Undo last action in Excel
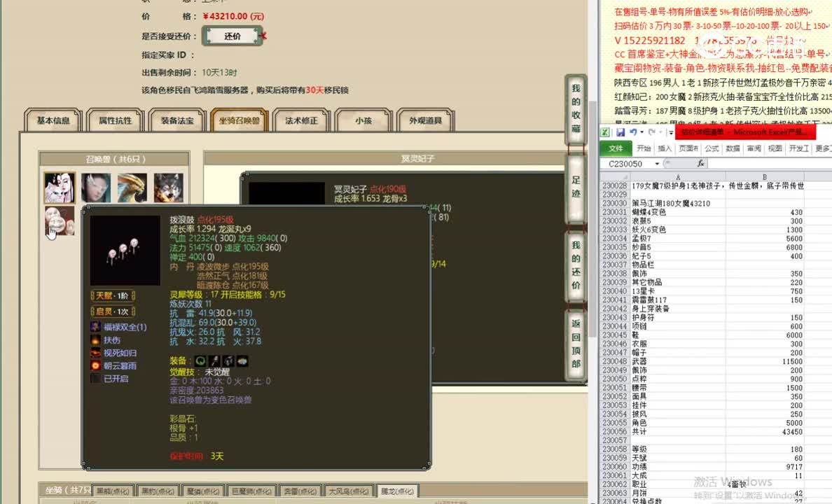 click(x=633, y=132)
